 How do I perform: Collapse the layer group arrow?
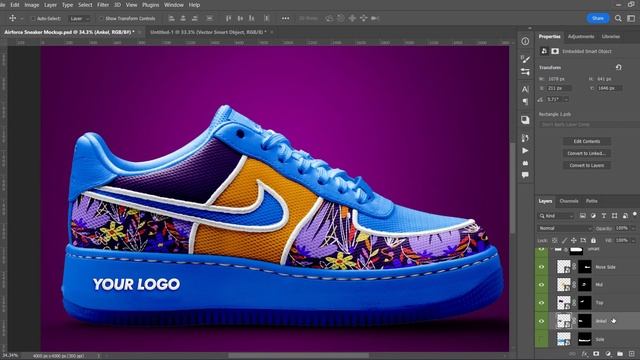[552, 249]
